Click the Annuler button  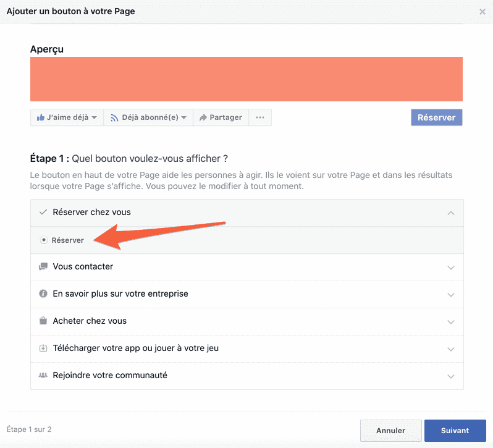coord(390,431)
